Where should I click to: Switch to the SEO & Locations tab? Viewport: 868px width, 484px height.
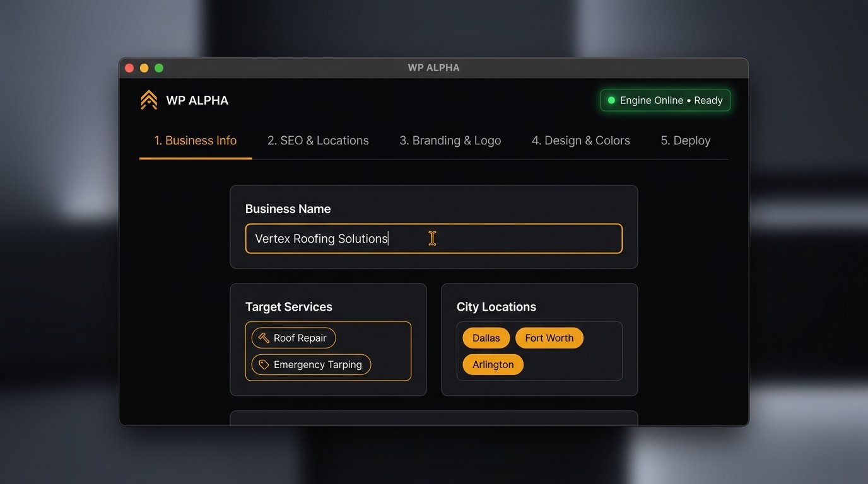318,141
